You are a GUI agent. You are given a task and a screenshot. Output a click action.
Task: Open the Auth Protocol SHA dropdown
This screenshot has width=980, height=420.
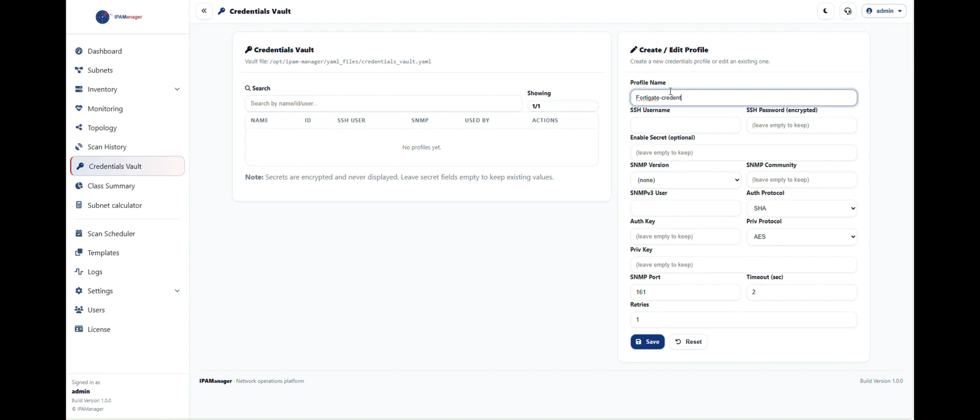[801, 208]
